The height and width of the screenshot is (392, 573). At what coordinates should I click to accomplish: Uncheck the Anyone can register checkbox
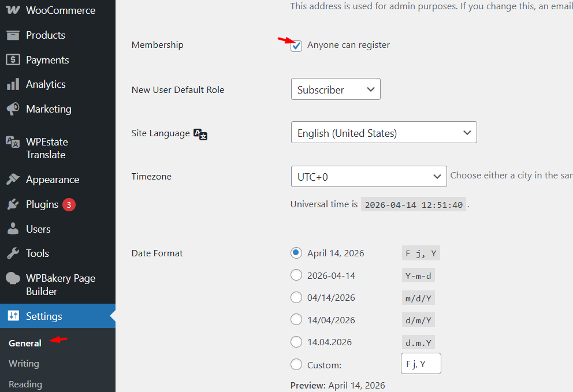296,46
